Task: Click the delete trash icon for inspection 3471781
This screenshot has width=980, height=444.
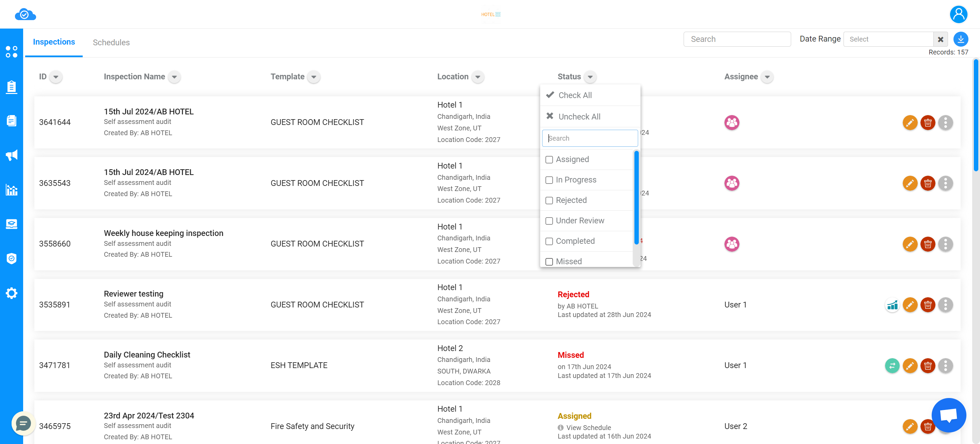Action: (928, 366)
